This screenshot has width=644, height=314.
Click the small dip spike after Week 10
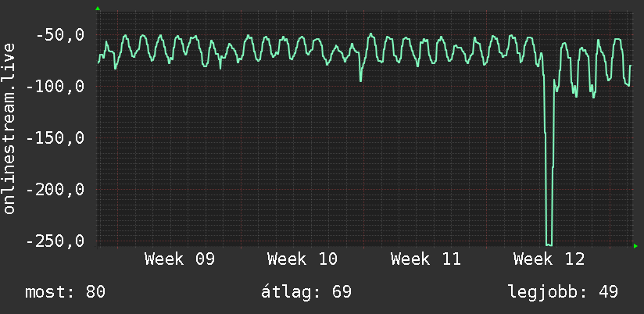360,80
